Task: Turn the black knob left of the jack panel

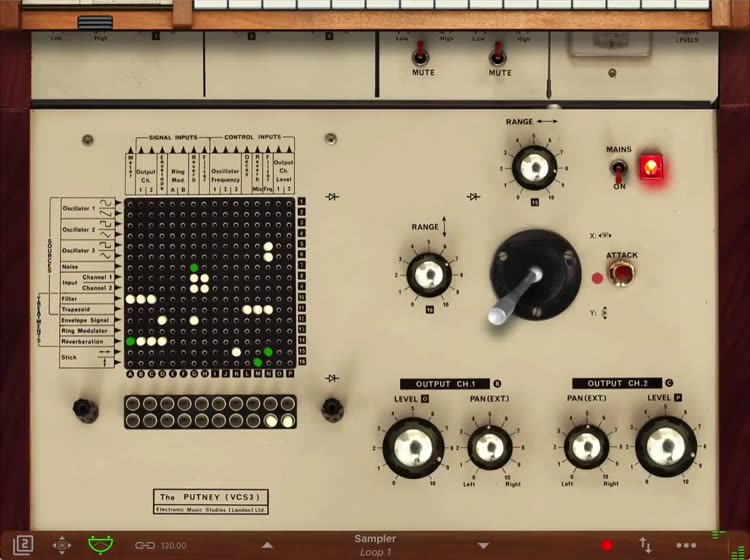Action: (85, 410)
